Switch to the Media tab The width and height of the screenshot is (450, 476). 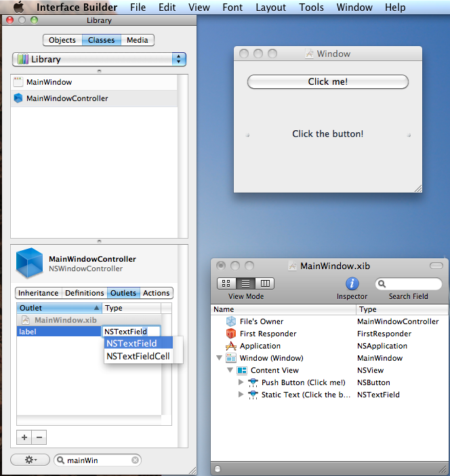tap(138, 40)
